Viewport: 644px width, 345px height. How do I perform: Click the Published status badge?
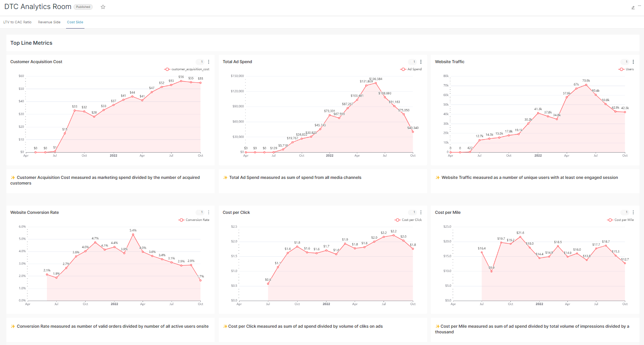tap(83, 7)
